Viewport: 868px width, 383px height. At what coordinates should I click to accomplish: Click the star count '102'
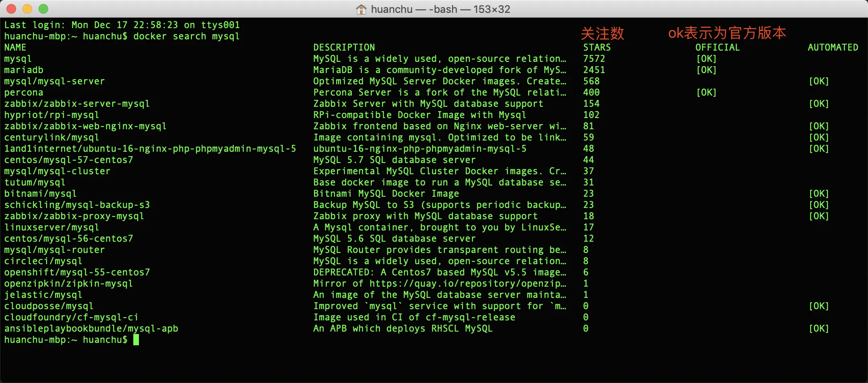(591, 115)
